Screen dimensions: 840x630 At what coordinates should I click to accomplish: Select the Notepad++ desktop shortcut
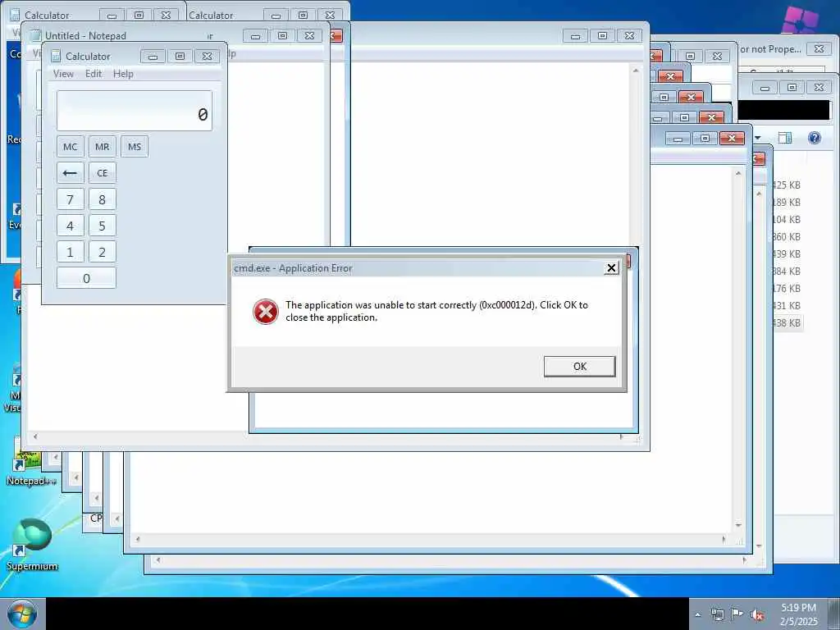click(x=30, y=463)
